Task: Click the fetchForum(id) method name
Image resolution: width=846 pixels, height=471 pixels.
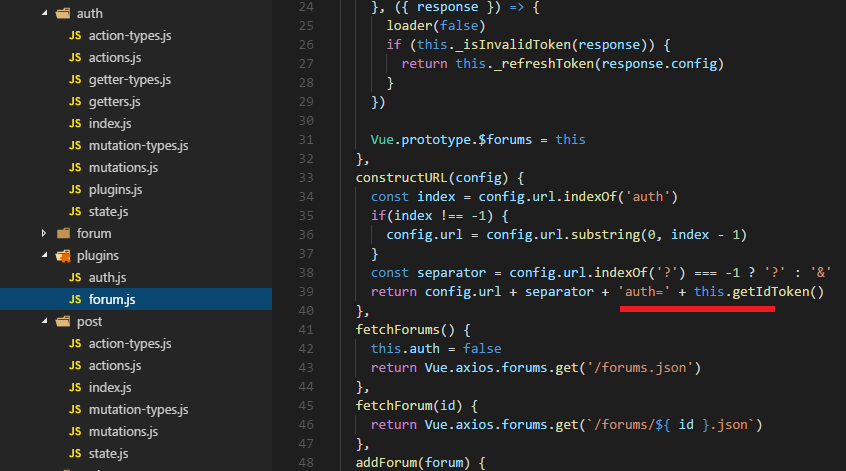Action: 409,406
